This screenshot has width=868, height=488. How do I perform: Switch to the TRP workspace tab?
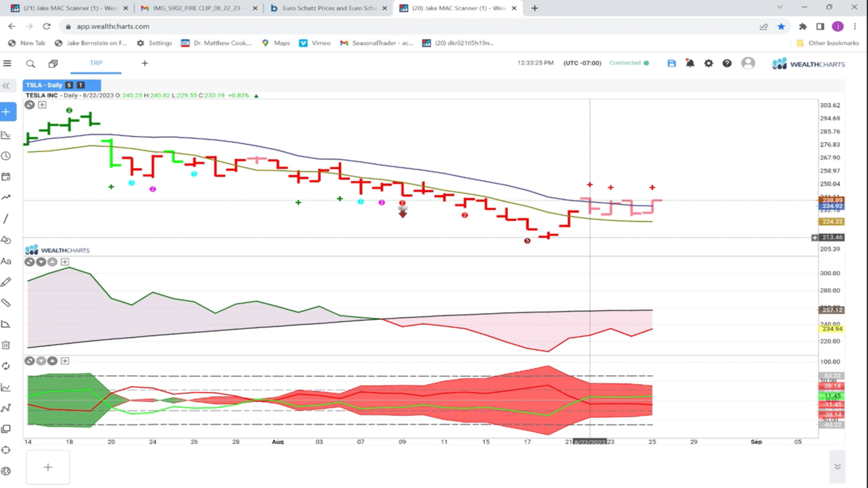click(x=96, y=63)
